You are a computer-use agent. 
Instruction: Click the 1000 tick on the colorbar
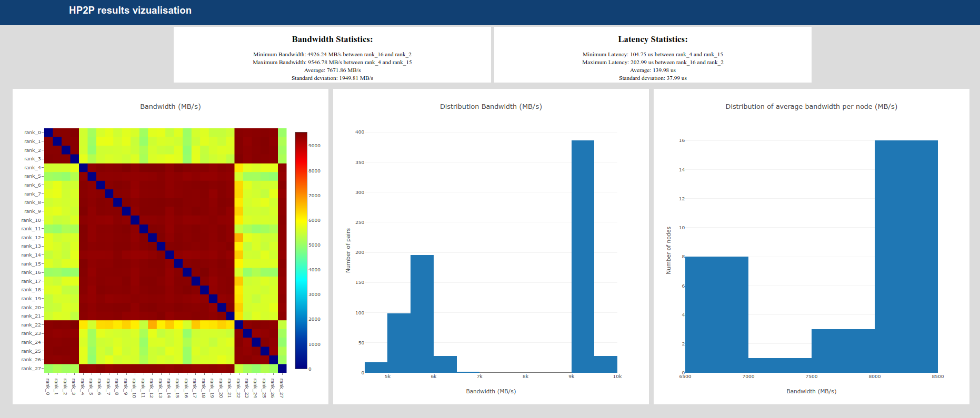314,344
